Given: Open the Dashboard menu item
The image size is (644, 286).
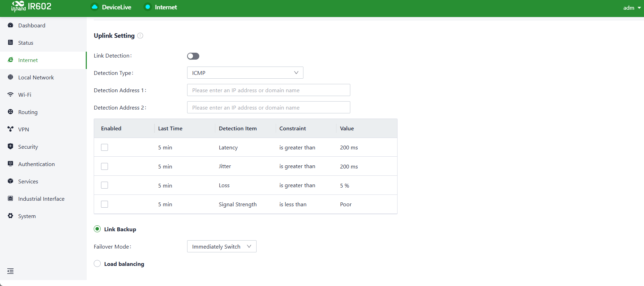Looking at the screenshot, I should [x=43, y=26].
